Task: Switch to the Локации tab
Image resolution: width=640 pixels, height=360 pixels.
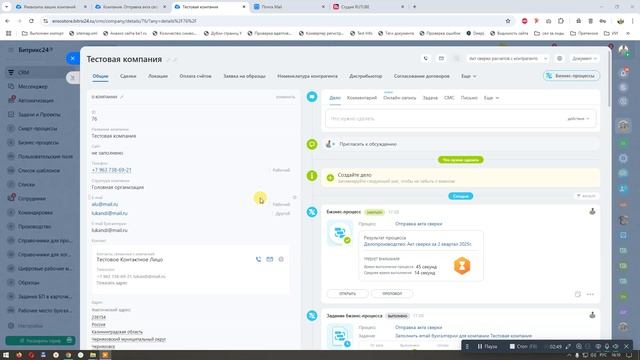Action: pos(158,76)
